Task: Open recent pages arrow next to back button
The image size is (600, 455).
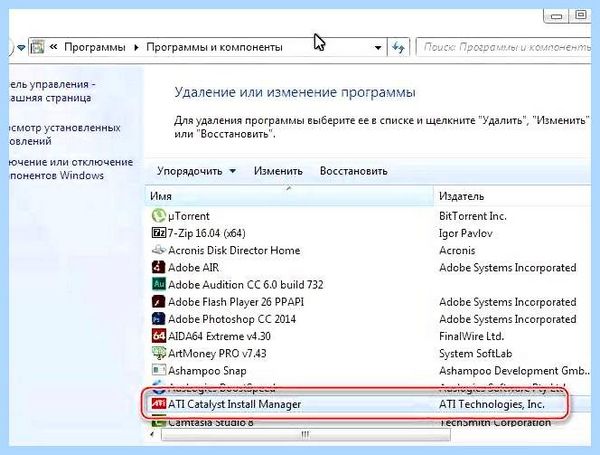Action: click(21, 48)
